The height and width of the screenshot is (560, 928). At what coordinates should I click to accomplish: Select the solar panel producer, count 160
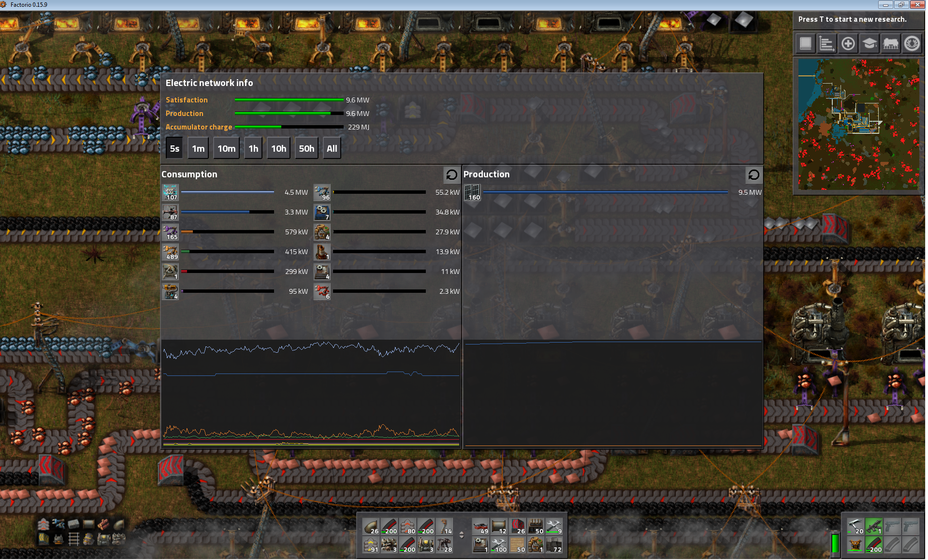point(473,192)
